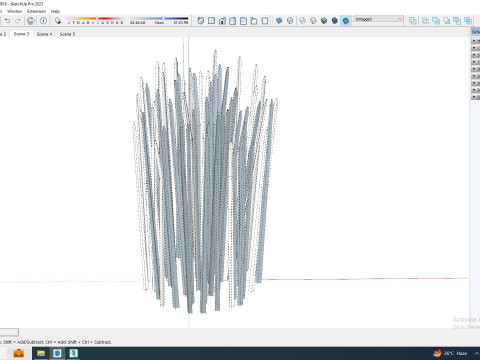480x360 pixels.
Task: Switch to Iso view
Action: pos(200,21)
